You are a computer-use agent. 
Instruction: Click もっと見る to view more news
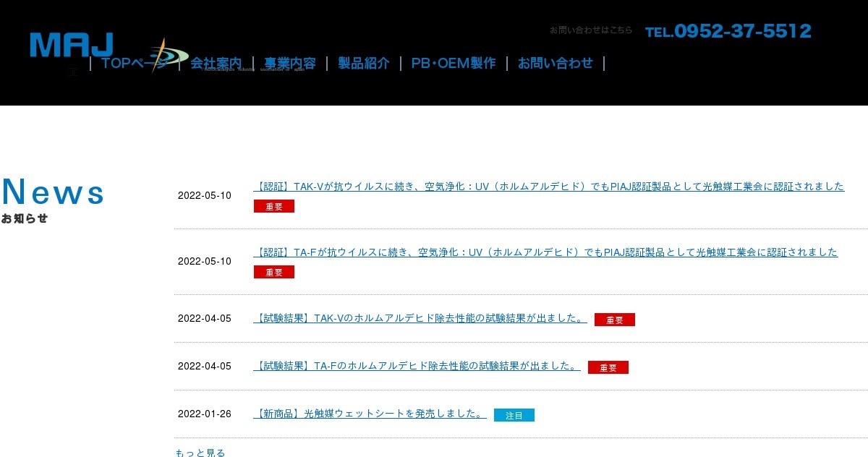200,453
